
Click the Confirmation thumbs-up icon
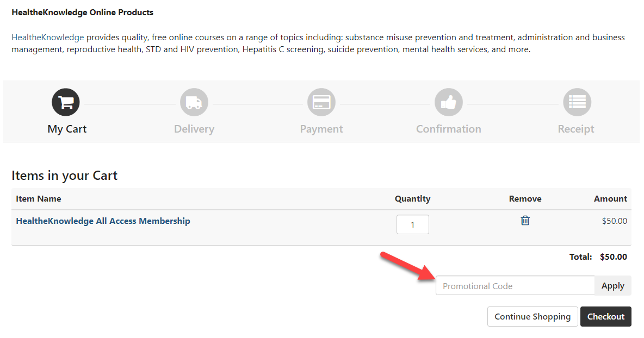point(449,102)
